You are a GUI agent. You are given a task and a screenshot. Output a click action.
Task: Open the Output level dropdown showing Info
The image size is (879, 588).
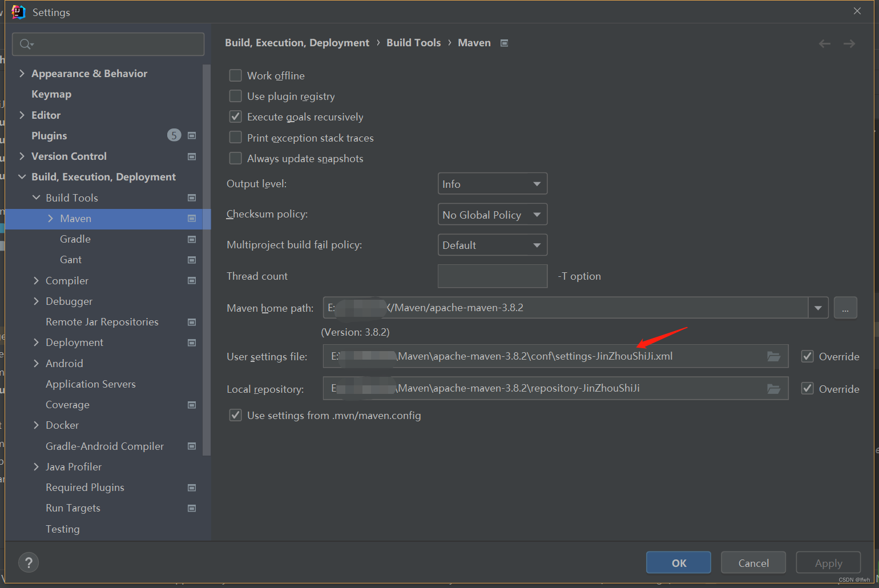[x=492, y=183]
